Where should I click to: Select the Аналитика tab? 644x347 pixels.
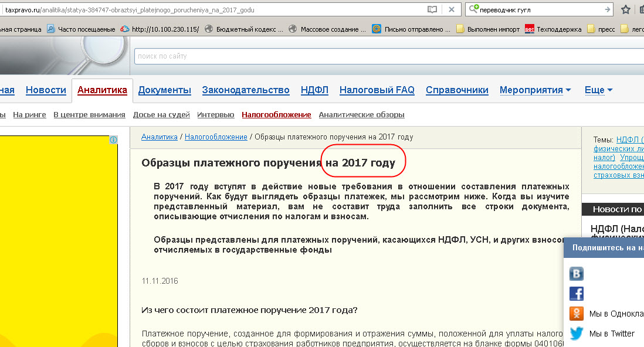tap(102, 90)
